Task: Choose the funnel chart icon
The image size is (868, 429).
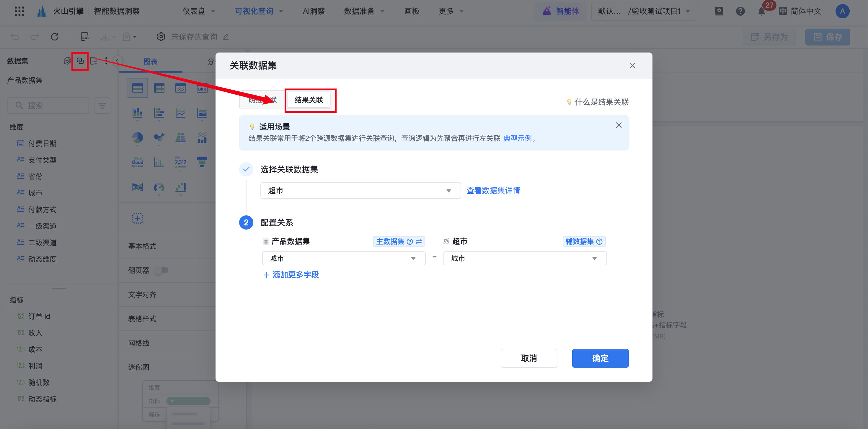Action: 202,162
